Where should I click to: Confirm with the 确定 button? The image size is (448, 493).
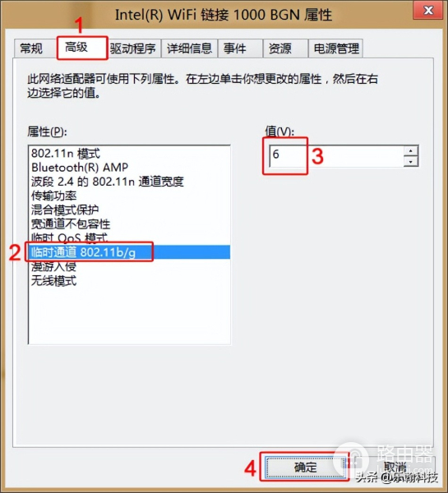point(305,468)
